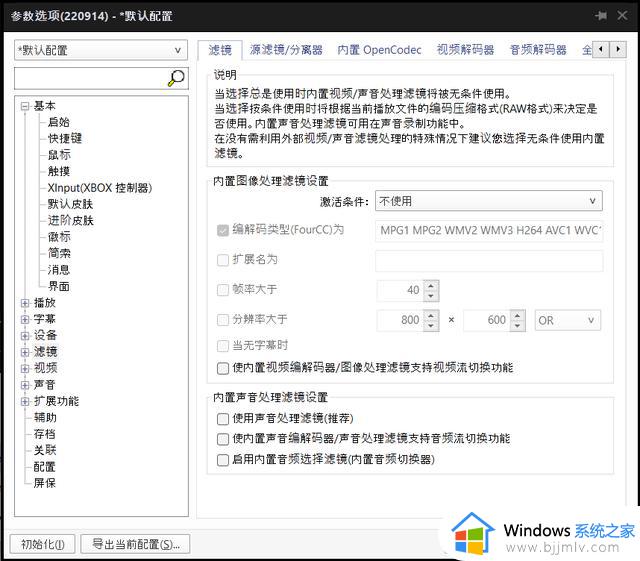Expand the 视频 tree node
This screenshot has width=640, height=561.
tap(25, 368)
